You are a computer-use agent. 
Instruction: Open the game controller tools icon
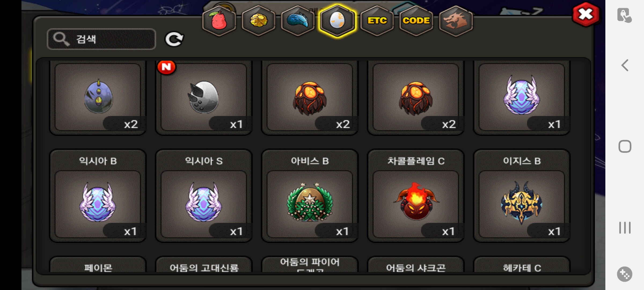point(625,274)
